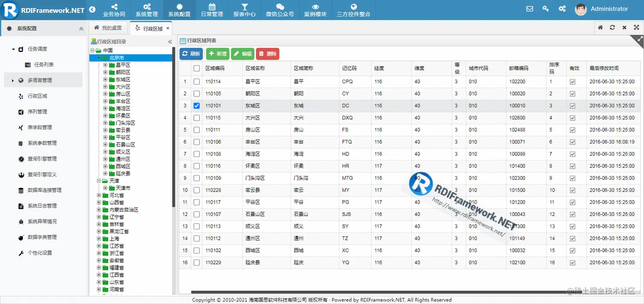Expand the 江苏省 tree node
The height and width of the screenshot is (304, 644).
pyautogui.click(x=99, y=246)
